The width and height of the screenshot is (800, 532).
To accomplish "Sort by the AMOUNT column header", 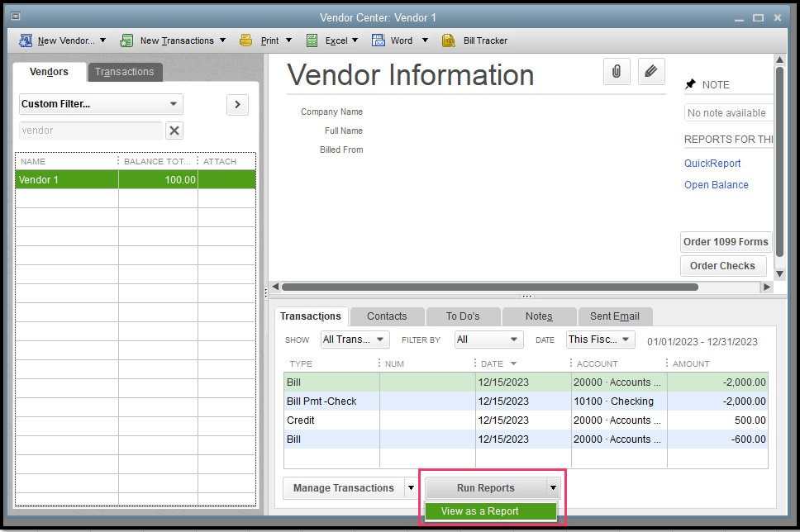I will (691, 363).
